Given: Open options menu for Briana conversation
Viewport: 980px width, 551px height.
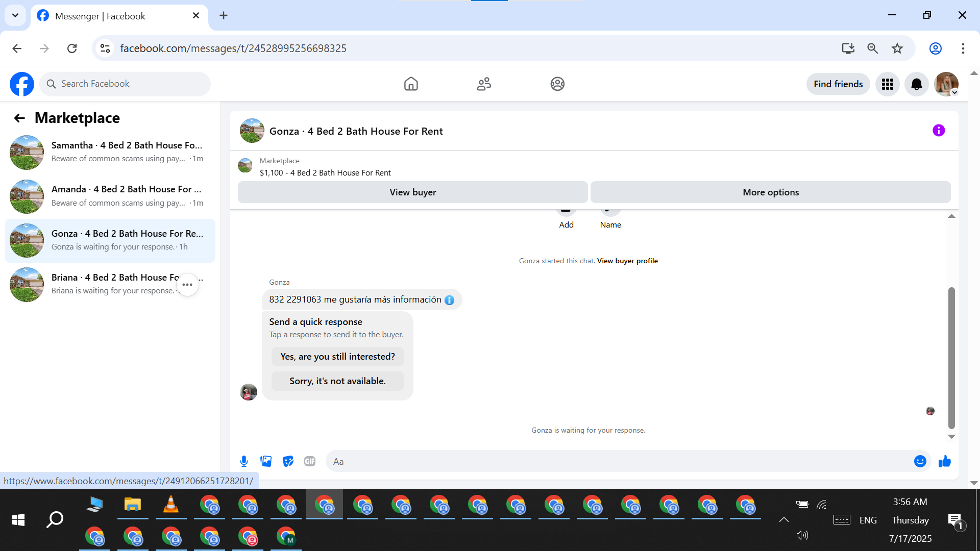Looking at the screenshot, I should pos(187,285).
